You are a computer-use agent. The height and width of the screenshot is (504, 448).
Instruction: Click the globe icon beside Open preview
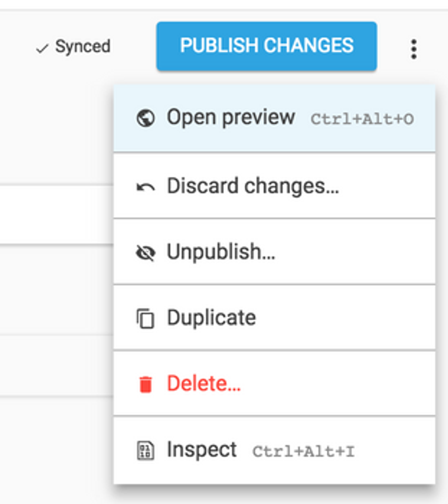point(145,118)
